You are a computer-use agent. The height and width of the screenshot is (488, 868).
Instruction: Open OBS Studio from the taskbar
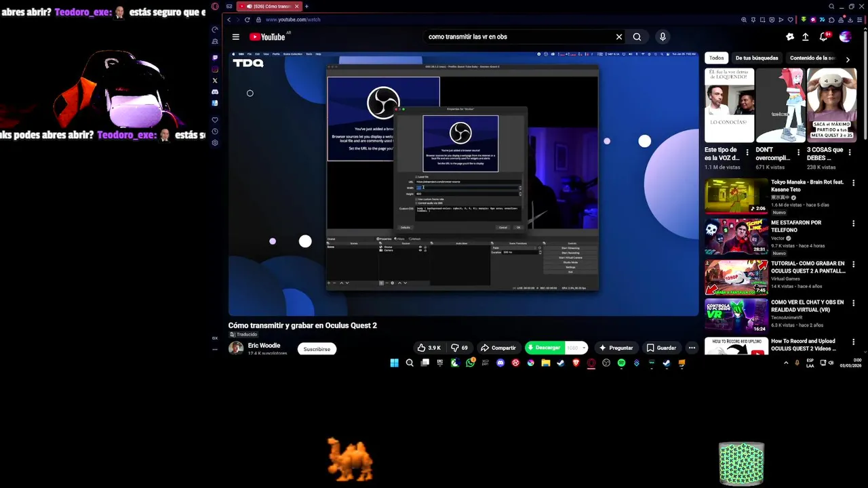pos(606,363)
